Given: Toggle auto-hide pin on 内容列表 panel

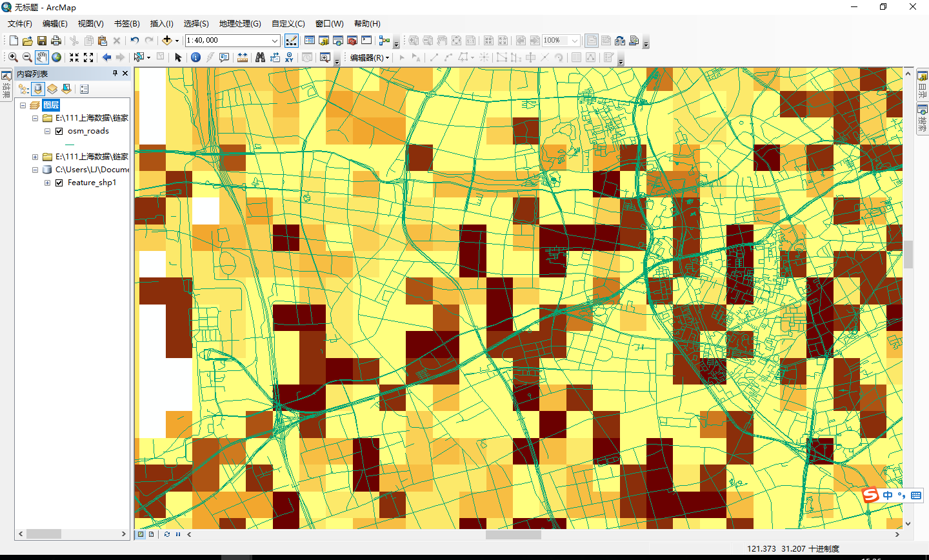Looking at the screenshot, I should 115,74.
